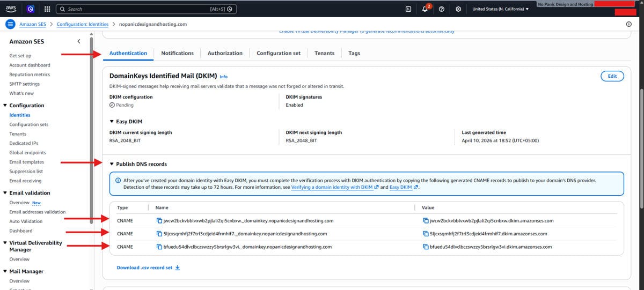Open Email validation Overview New link
644x290 pixels.
point(25,203)
